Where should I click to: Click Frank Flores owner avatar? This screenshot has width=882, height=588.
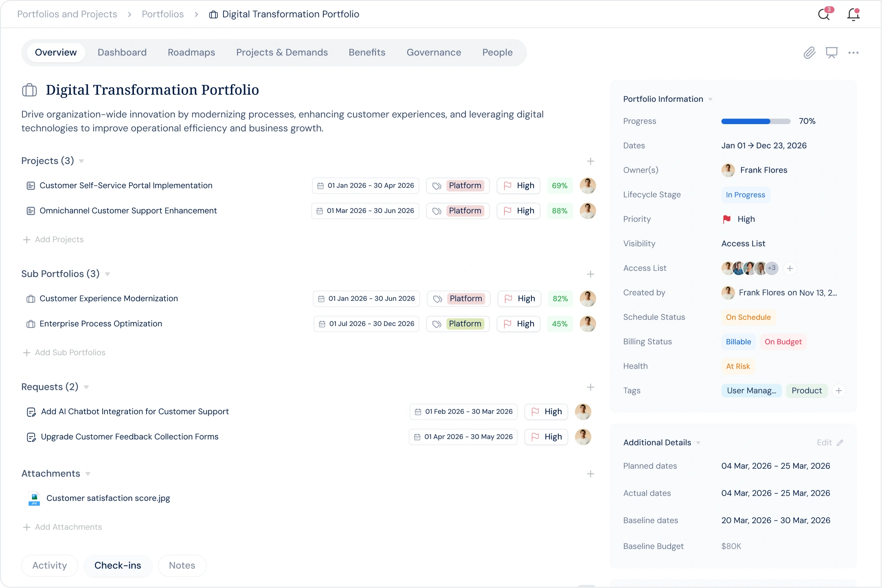pos(728,170)
